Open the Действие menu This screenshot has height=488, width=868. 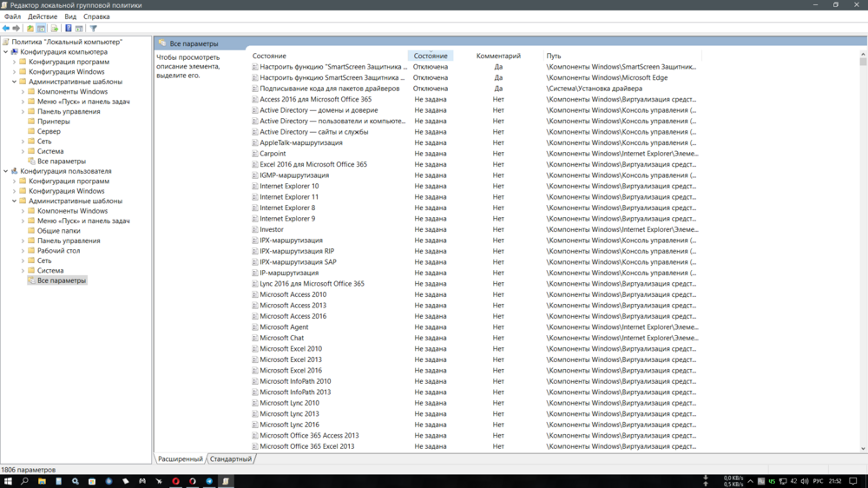pyautogui.click(x=43, y=16)
